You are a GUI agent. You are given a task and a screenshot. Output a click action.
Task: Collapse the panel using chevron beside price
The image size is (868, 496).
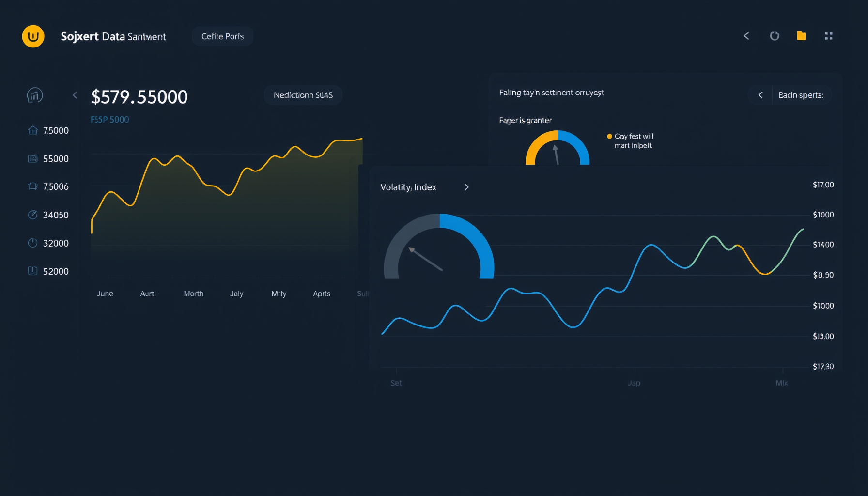(x=75, y=95)
